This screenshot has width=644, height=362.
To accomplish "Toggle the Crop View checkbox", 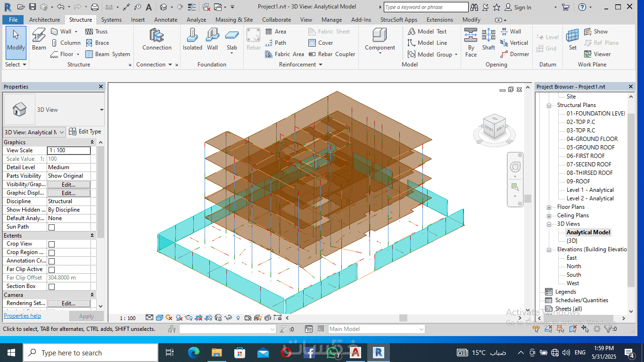I will pos(52,244).
